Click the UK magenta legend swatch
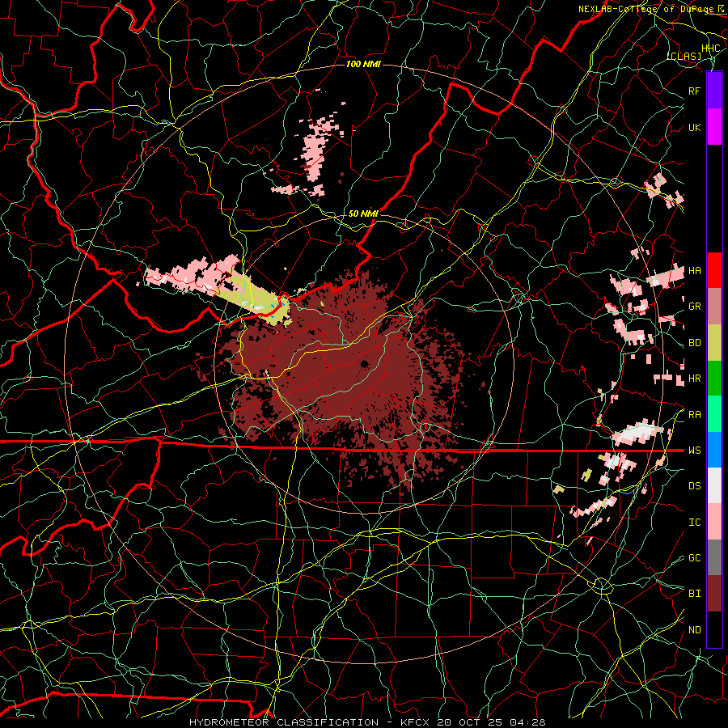This screenshot has width=728, height=728. pyautogui.click(x=714, y=127)
